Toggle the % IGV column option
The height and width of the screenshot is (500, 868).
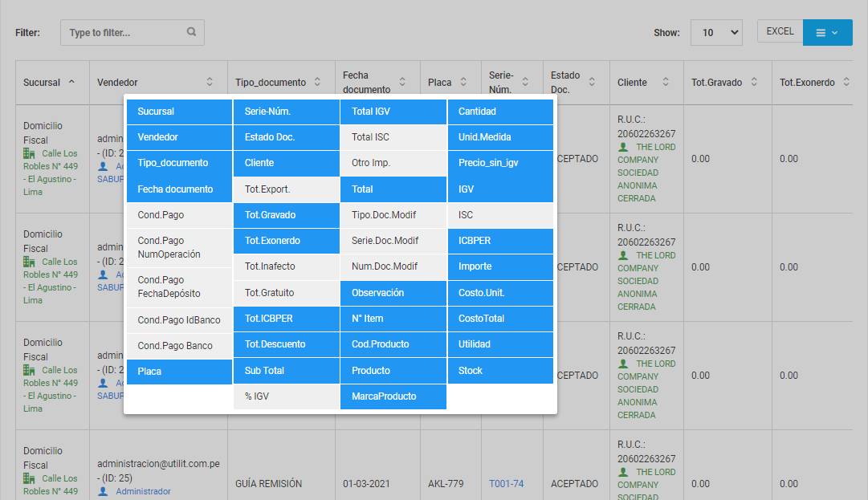point(286,396)
